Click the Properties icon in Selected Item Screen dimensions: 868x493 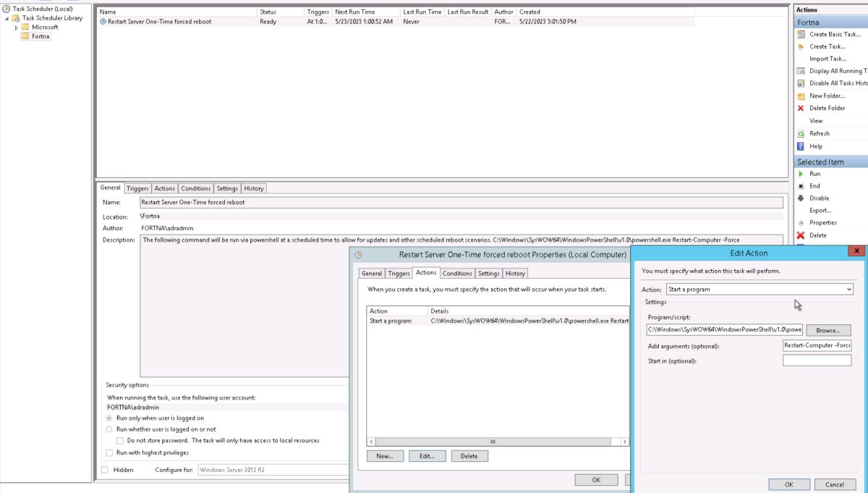(x=801, y=223)
